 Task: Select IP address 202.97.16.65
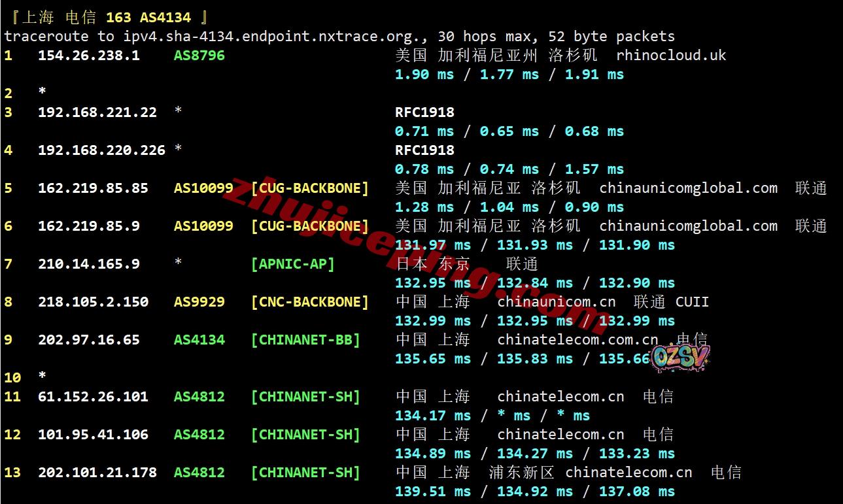[x=88, y=340]
